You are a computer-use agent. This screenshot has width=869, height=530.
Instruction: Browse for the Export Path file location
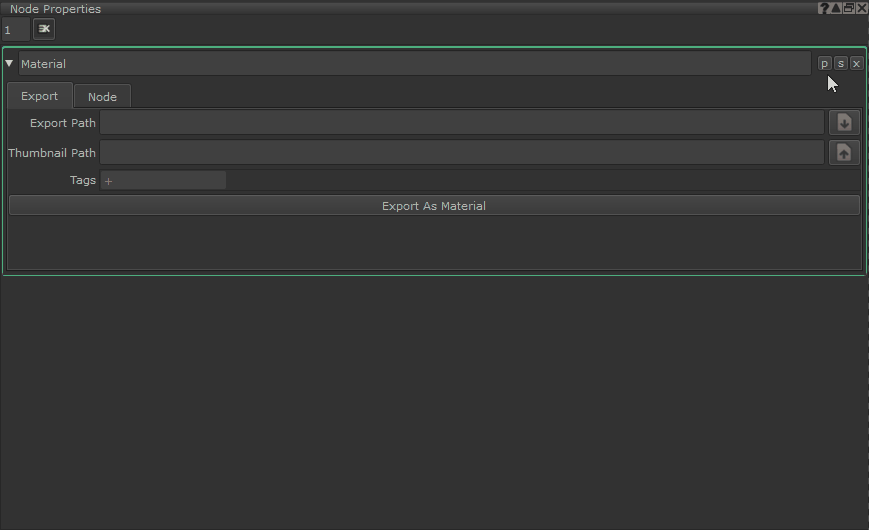click(x=844, y=122)
